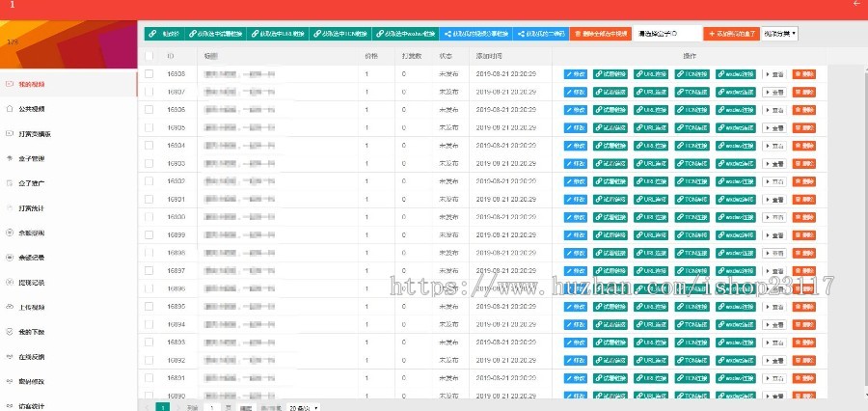The height and width of the screenshot is (411, 868).
Task: Click the orange delete button for row 16903
Action: [803, 163]
